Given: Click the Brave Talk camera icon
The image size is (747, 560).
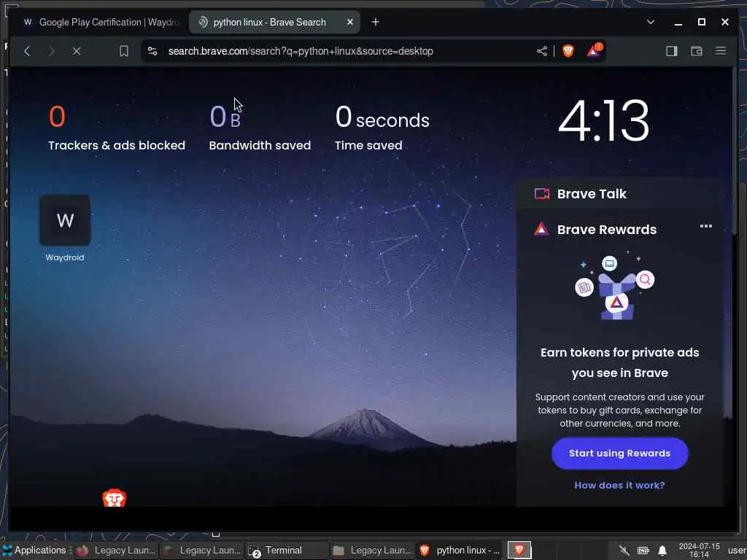Looking at the screenshot, I should tap(542, 193).
